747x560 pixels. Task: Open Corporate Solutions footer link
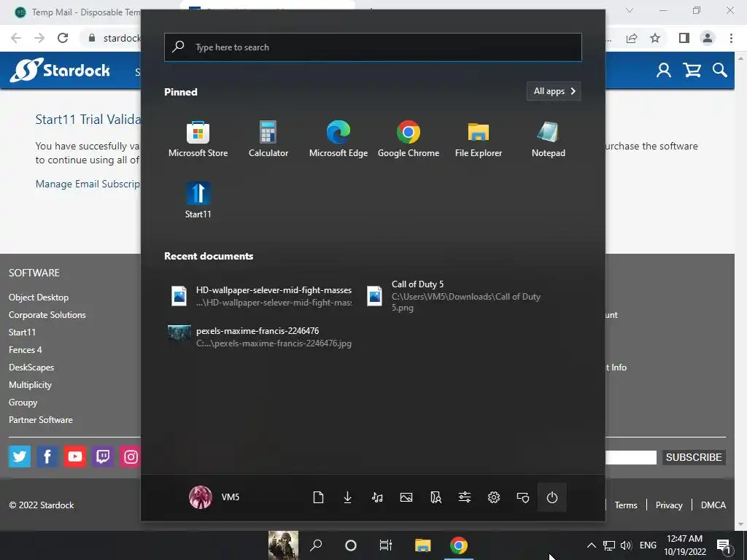point(47,315)
